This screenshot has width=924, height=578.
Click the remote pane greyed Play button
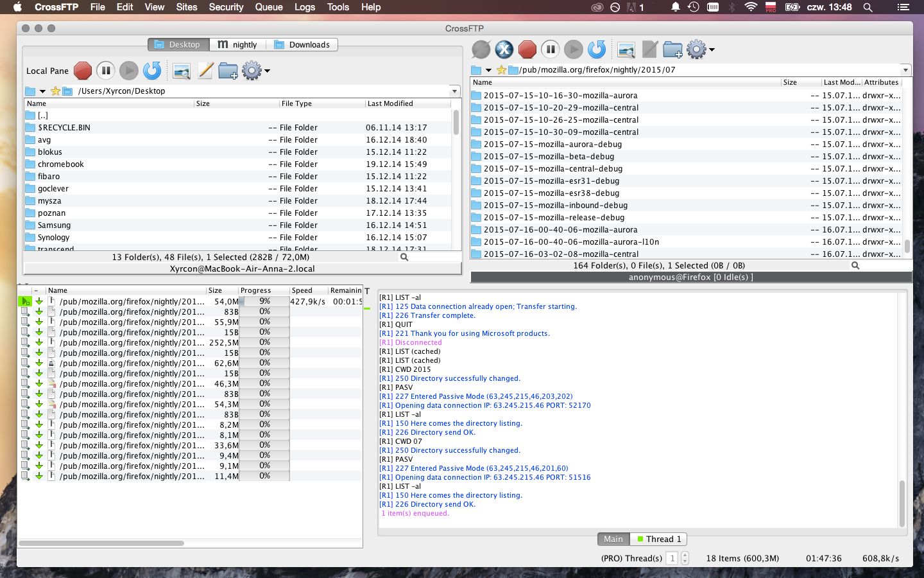pyautogui.click(x=574, y=49)
